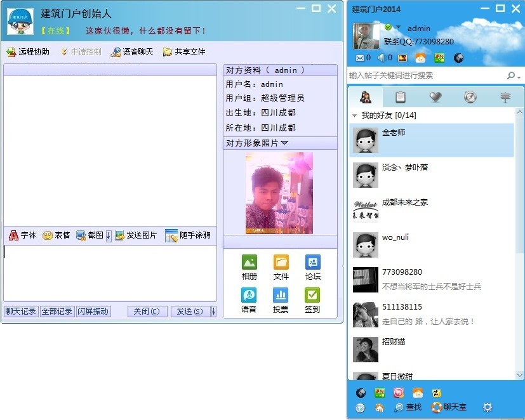525x420 pixels.
Task: Click the post keyword search field
Action: click(x=425, y=75)
